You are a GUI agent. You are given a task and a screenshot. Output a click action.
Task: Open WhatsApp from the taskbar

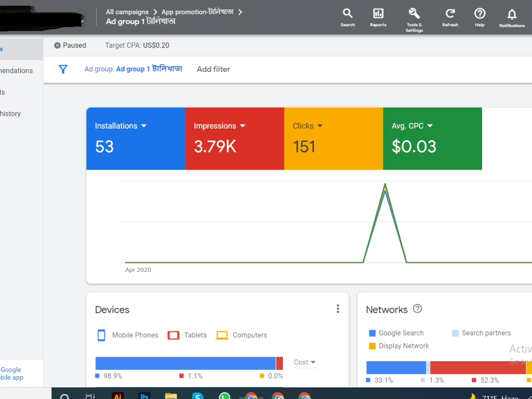[225, 396]
